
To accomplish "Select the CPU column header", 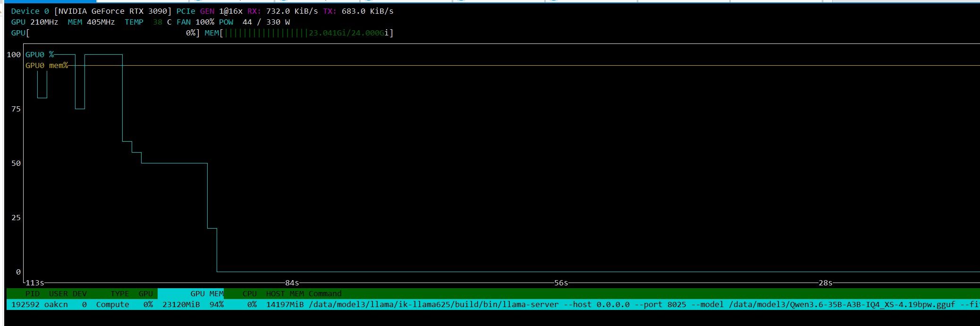I will coord(250,294).
